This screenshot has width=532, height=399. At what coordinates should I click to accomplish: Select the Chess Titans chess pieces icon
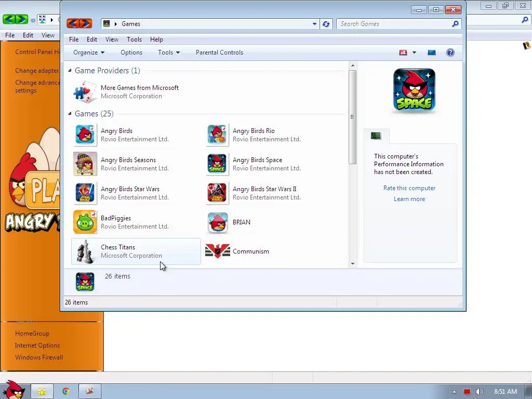(x=85, y=251)
